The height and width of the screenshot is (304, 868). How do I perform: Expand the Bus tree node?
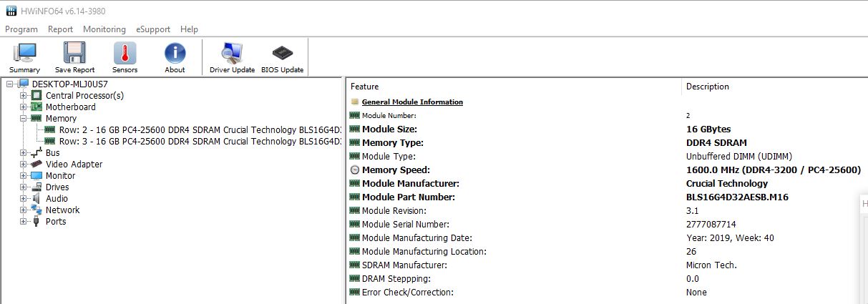pos(24,153)
